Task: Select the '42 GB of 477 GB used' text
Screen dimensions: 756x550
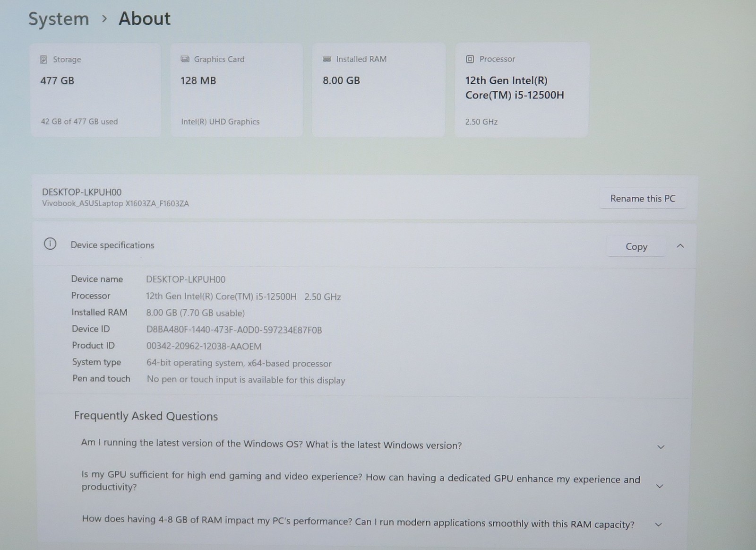Action: [79, 122]
